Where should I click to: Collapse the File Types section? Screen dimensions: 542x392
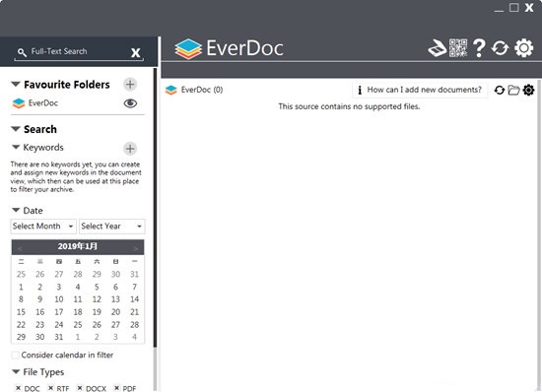point(16,371)
